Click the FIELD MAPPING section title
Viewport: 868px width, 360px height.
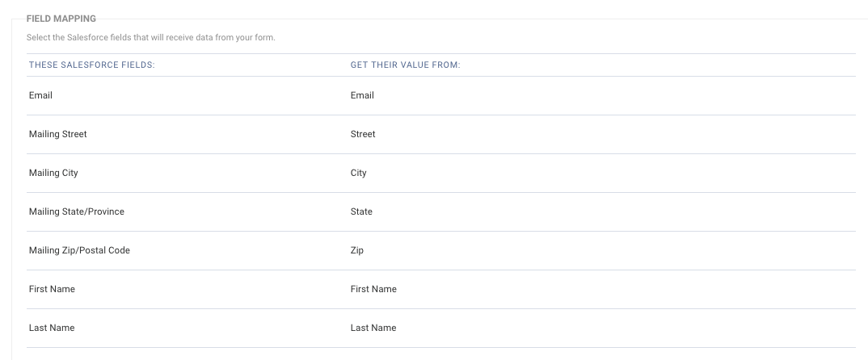click(x=61, y=19)
